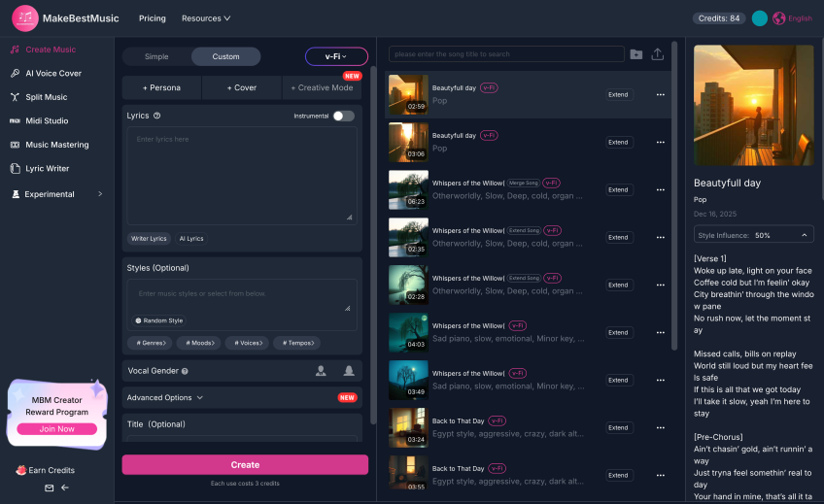Click the MakeBestMusic logo icon
This screenshot has width=824, height=504.
(x=24, y=18)
